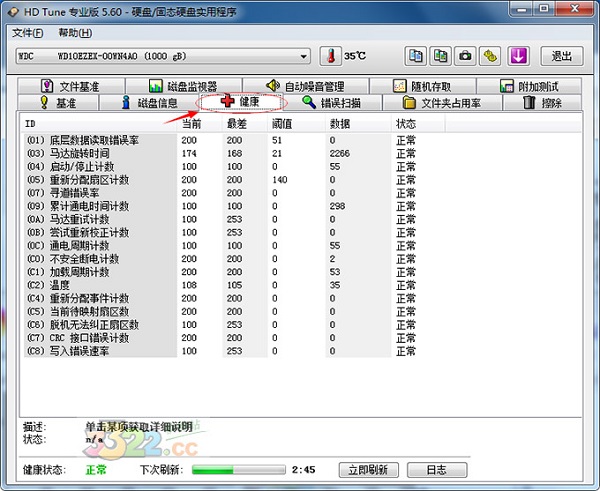Viewport: 600px width, 491px height.
Task: Click the next-refresh green progress bar
Action: (x=236, y=470)
